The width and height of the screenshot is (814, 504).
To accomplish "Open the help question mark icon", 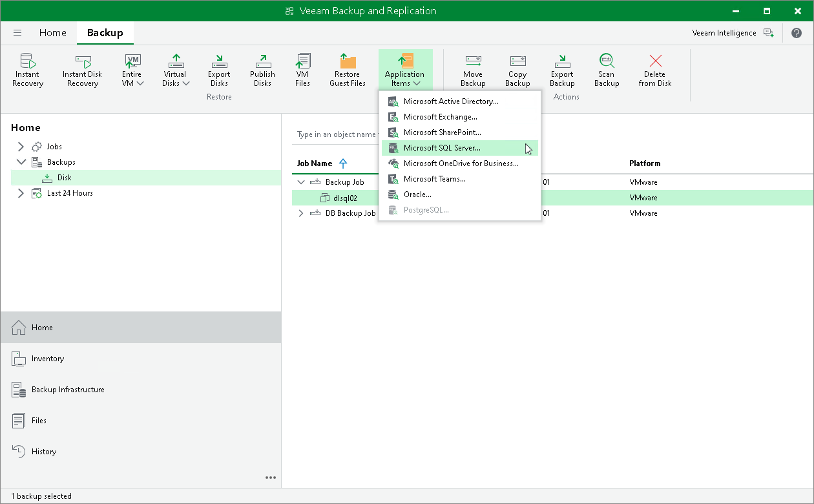I will 797,33.
